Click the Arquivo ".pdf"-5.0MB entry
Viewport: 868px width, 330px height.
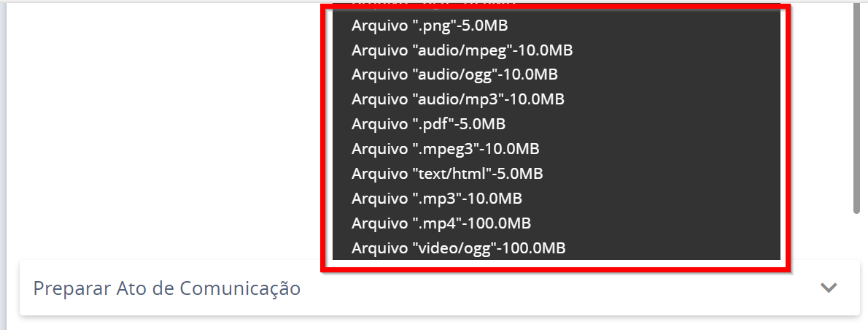tap(428, 125)
